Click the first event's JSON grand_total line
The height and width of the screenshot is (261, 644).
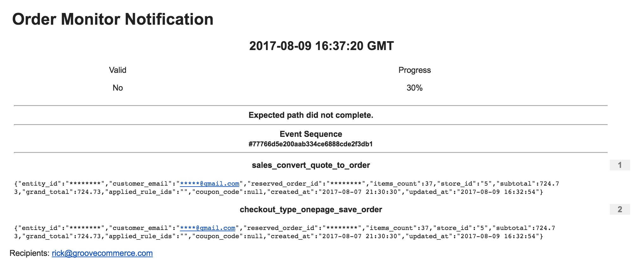[x=279, y=192]
